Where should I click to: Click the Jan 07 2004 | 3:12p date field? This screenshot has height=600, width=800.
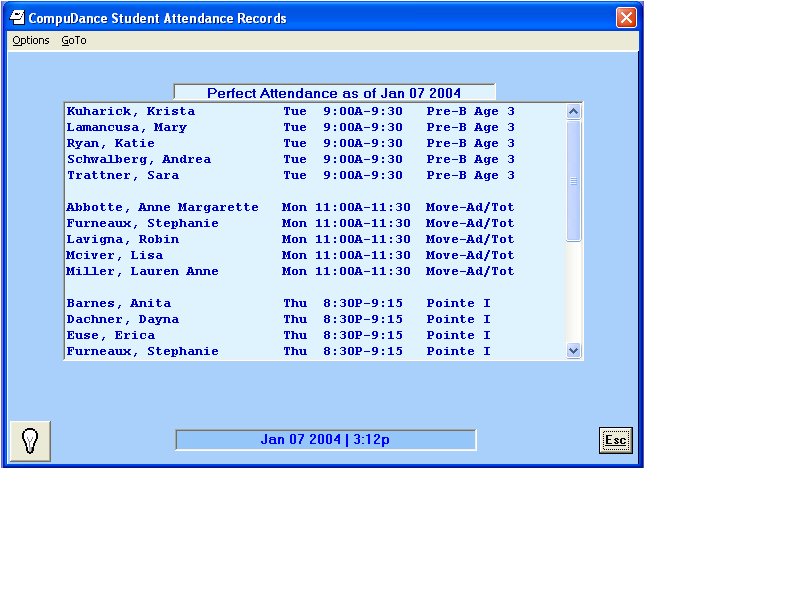coord(326,440)
